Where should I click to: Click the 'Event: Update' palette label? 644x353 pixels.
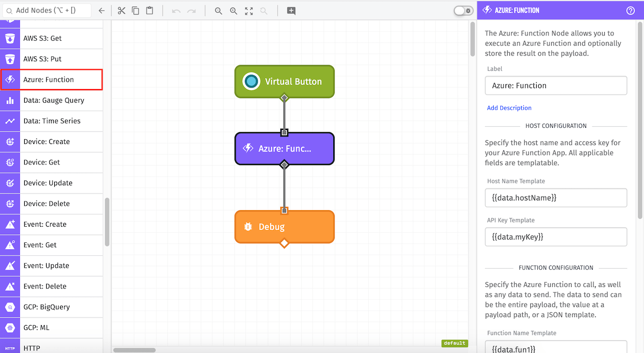(x=46, y=266)
